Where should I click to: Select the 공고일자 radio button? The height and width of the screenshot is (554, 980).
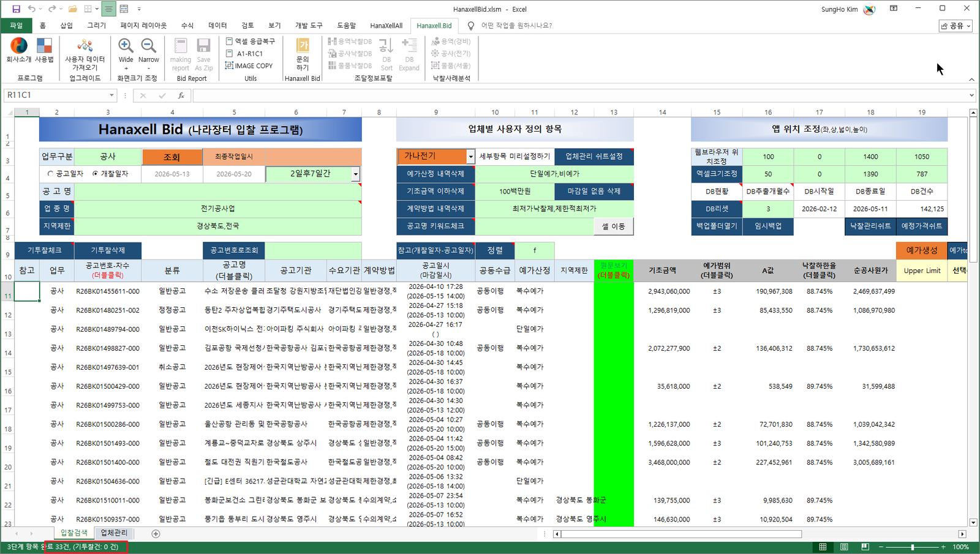(x=50, y=174)
